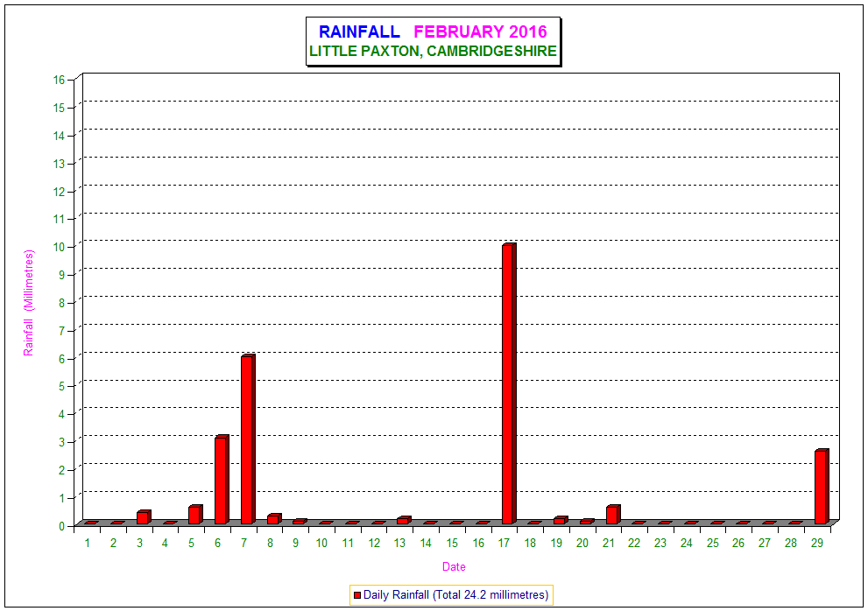This screenshot has height=611, width=868.
Task: Select the small rainfall bar for date 21
Action: [x=613, y=515]
